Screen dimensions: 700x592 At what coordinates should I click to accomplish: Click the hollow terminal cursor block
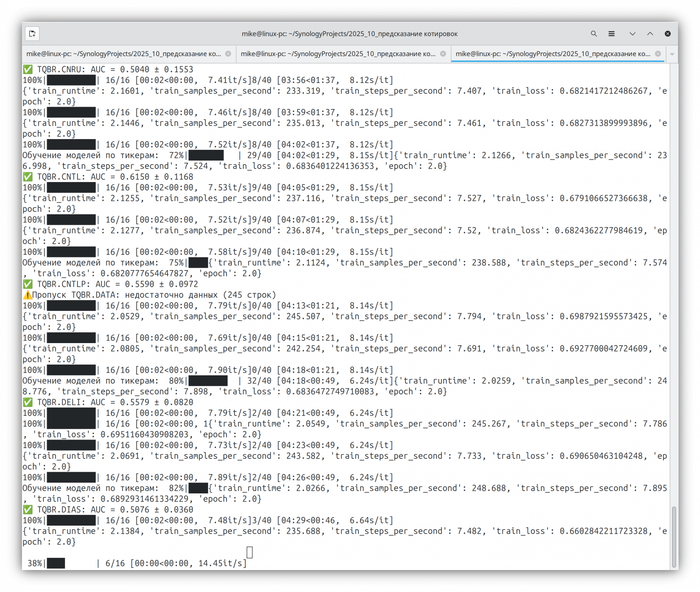tap(250, 553)
